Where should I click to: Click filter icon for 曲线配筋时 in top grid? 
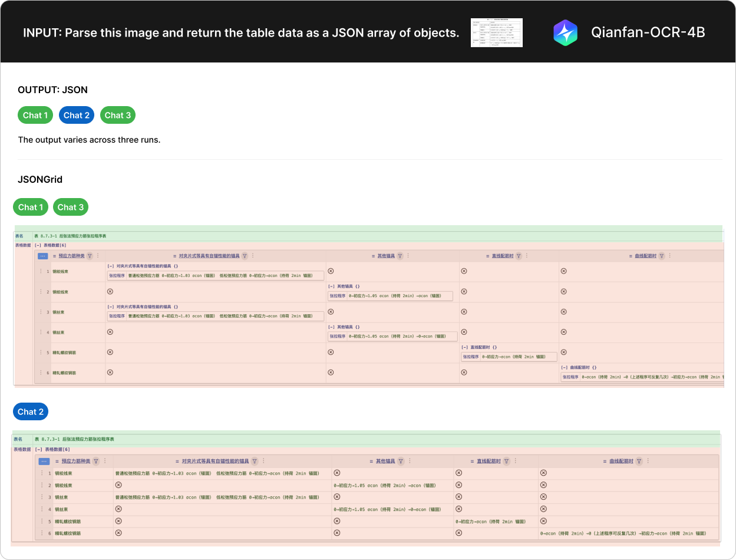click(661, 256)
